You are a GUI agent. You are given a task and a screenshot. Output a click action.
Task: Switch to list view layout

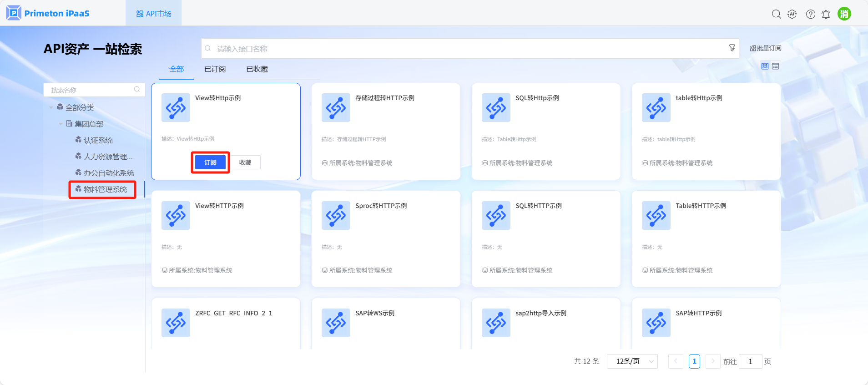click(x=776, y=66)
